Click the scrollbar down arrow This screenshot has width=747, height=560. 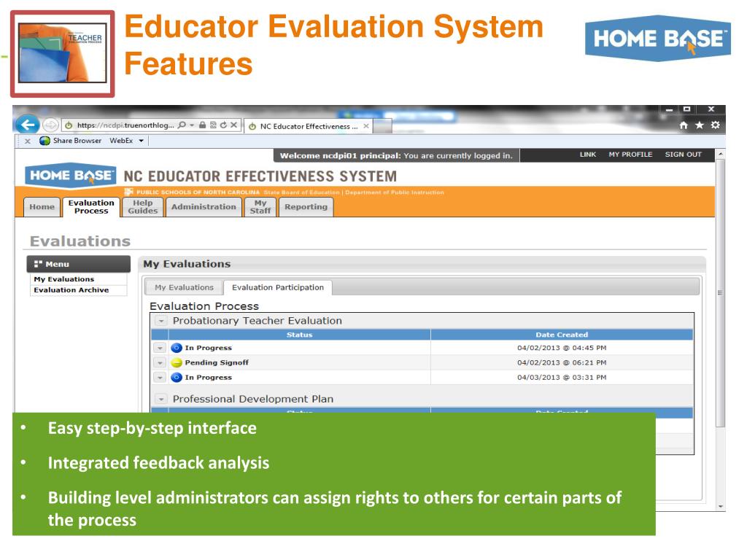[x=720, y=506]
